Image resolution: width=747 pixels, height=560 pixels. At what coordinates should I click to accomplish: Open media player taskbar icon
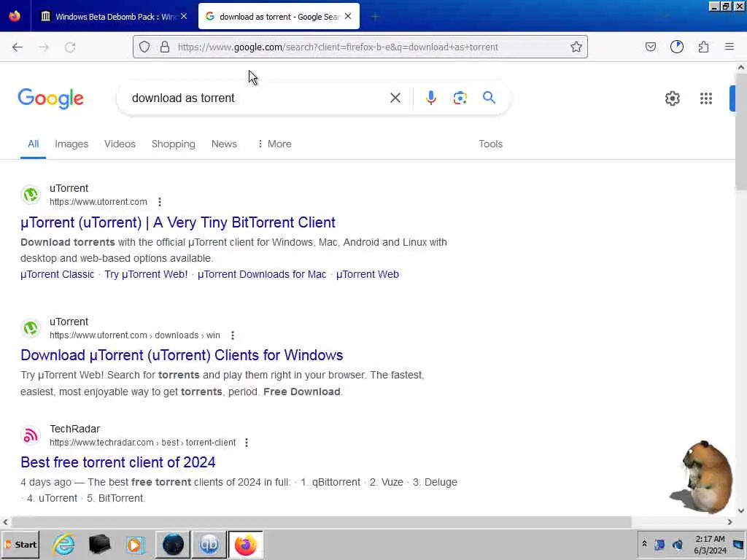pos(136,544)
